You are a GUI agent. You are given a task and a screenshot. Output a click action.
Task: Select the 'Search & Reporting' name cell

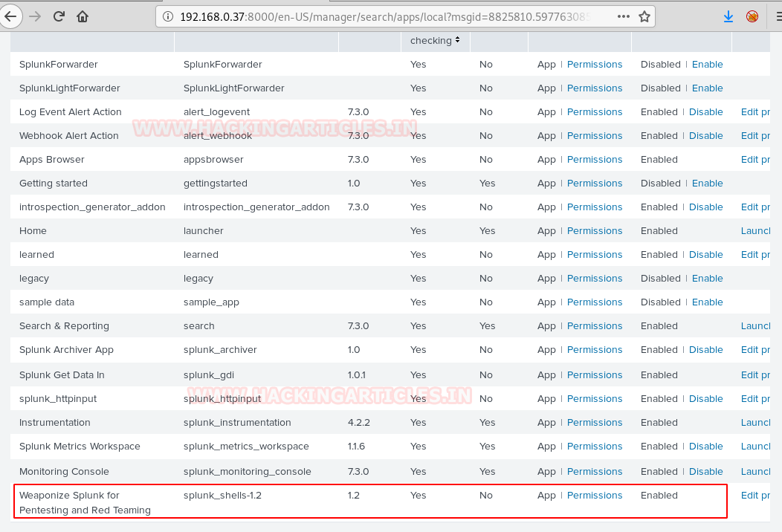[64, 326]
